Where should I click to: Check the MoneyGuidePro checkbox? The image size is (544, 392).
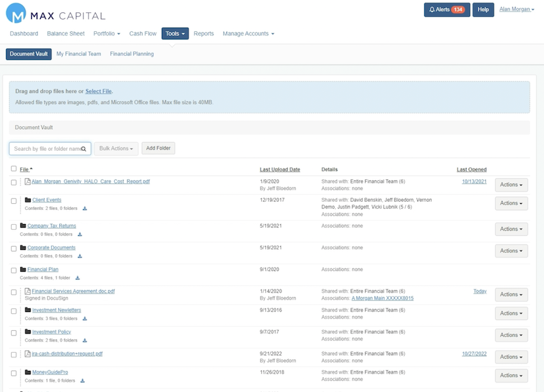click(14, 374)
